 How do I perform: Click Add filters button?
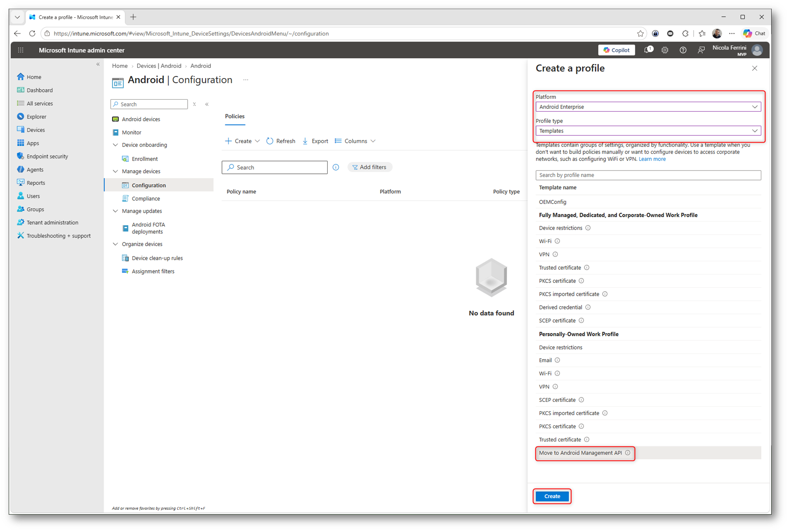click(369, 167)
